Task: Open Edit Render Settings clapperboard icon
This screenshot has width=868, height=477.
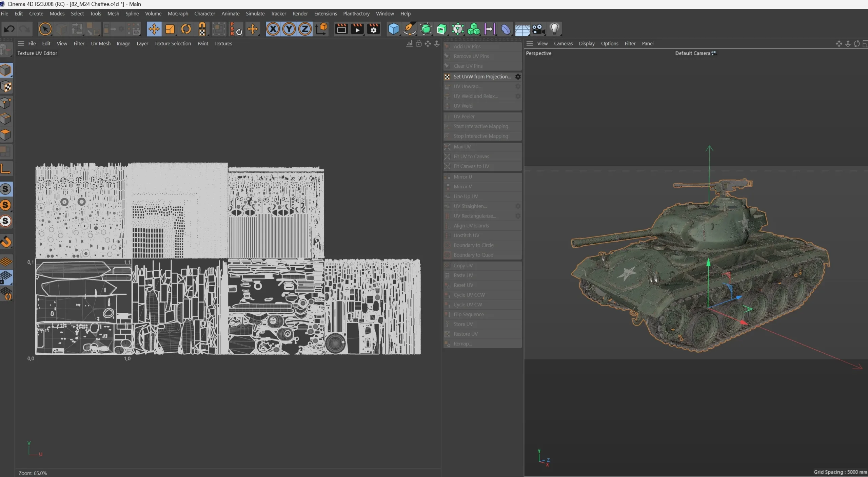Action: pos(373,29)
